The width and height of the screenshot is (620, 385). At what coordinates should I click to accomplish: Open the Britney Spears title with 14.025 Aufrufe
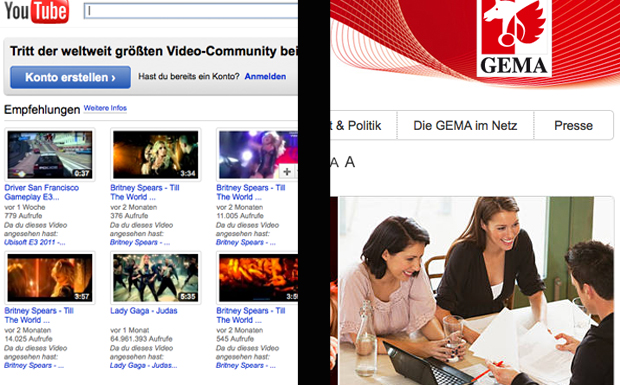pos(39,315)
